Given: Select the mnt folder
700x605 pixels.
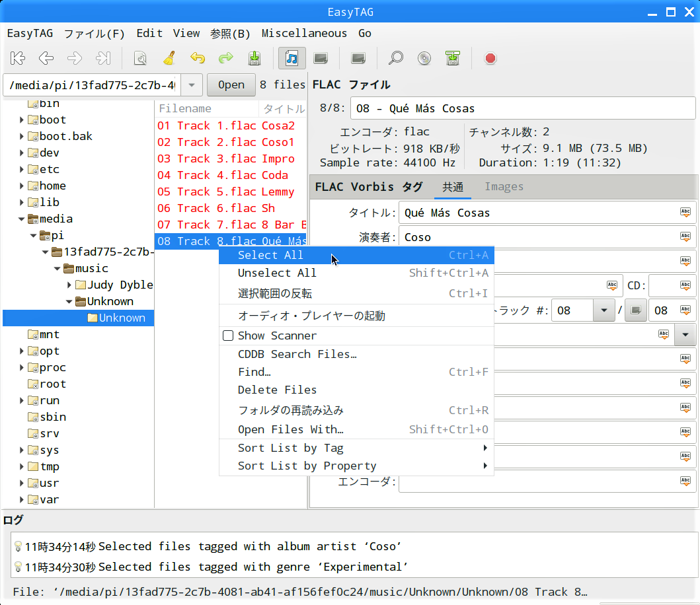Looking at the screenshot, I should point(49,335).
